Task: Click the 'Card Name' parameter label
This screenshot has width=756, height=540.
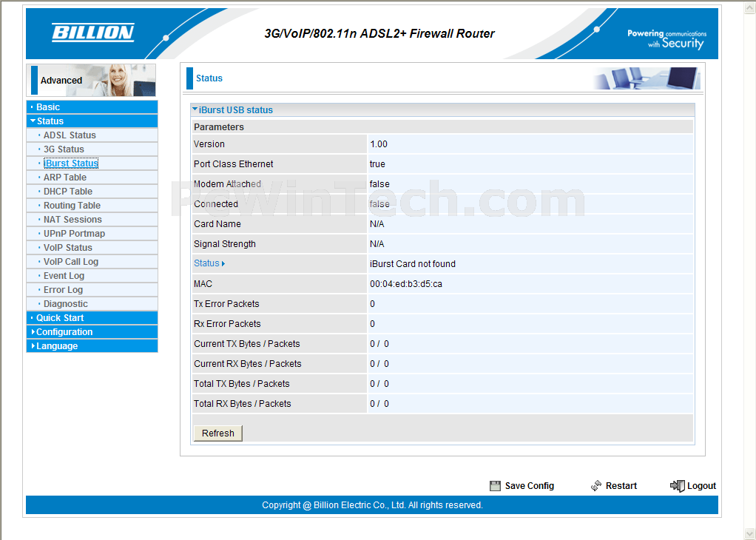Action: tap(217, 224)
